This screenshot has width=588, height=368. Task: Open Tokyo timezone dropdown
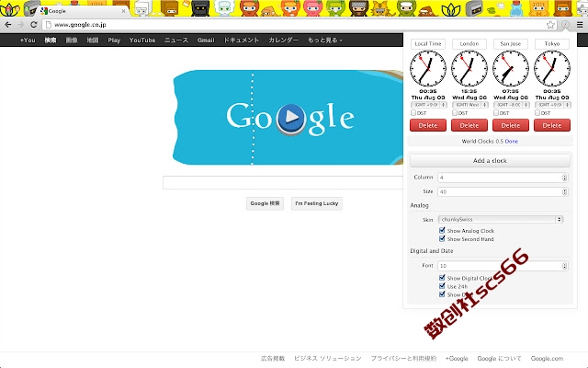pos(552,105)
